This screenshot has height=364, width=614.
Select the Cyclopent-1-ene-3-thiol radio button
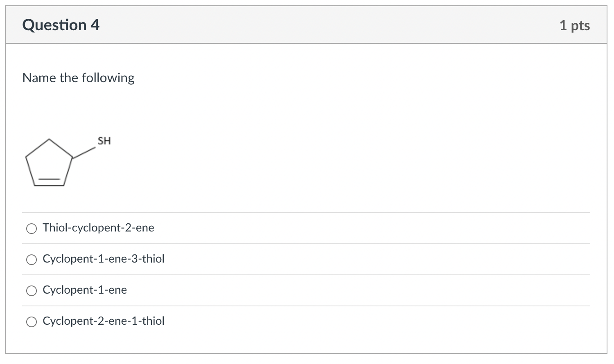click(x=32, y=260)
